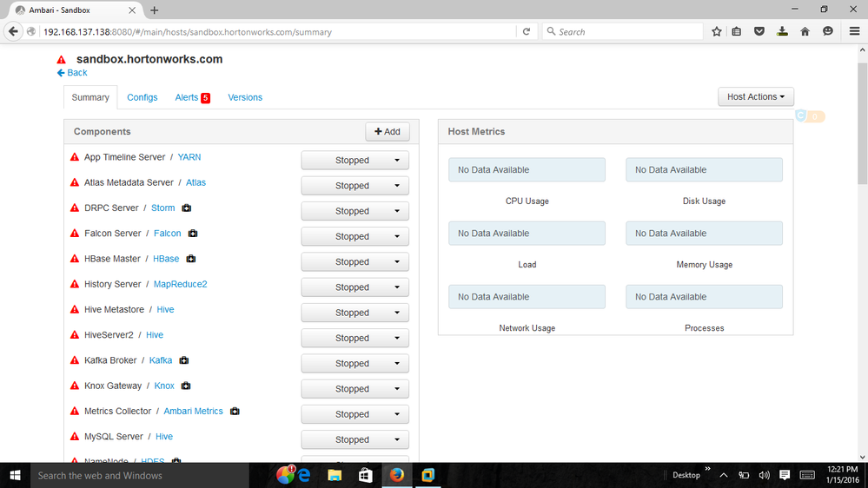Screen dimensions: 868x488
Task: Open Microsoft Edge from the taskbar
Action: click(x=304, y=475)
